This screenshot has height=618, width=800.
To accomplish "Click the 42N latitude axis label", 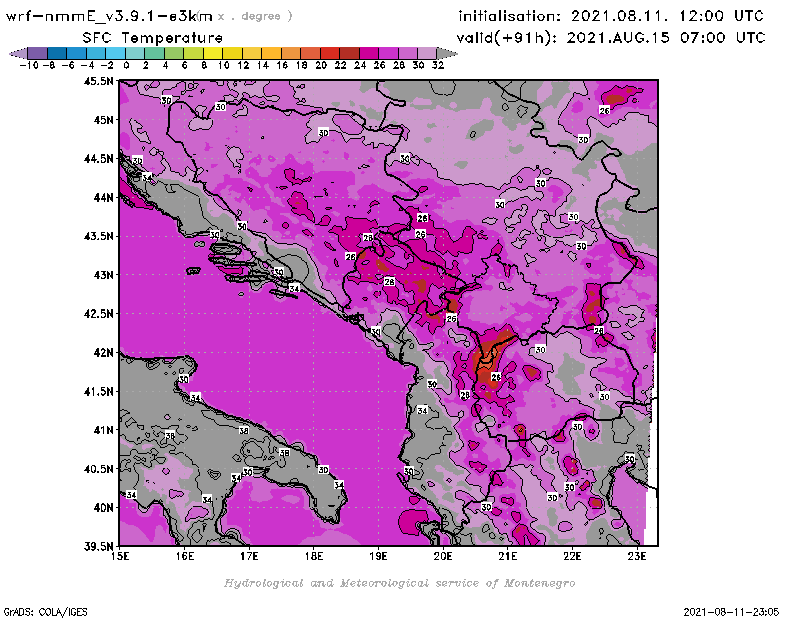I will [103, 352].
